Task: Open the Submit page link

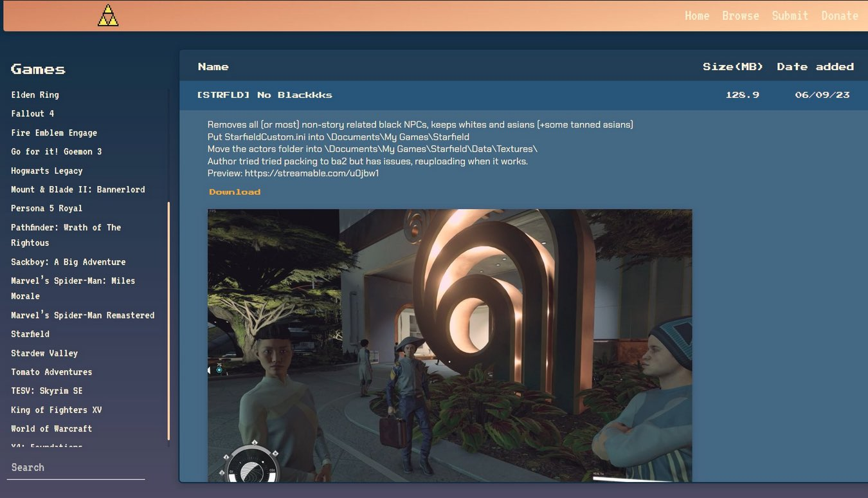Action: 790,15
